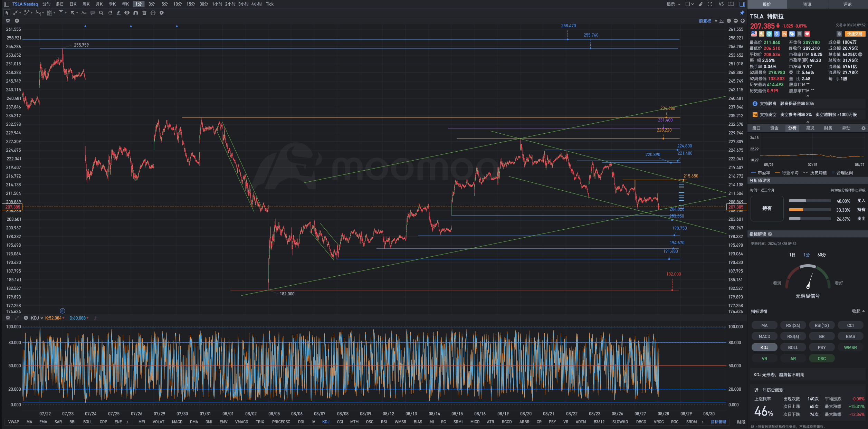The image size is (868, 429).
Task: Click the XY axis settings icon
Action: pyautogui.click(x=722, y=21)
